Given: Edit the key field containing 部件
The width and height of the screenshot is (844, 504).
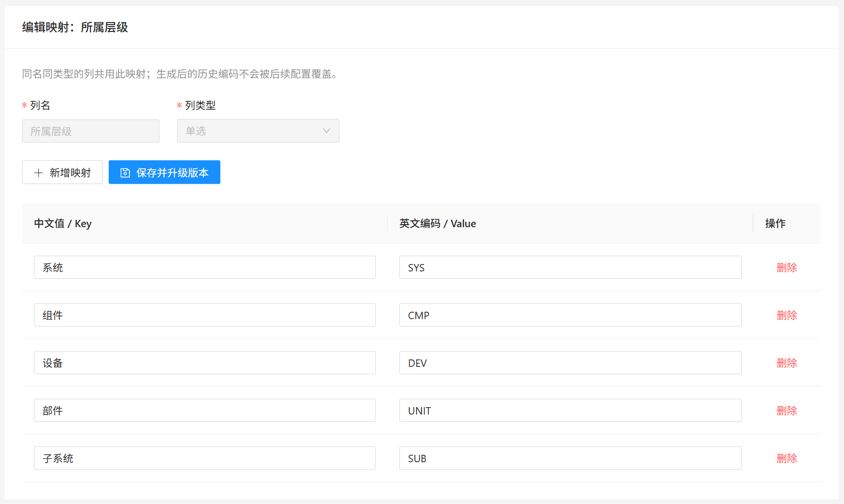Looking at the screenshot, I should [x=205, y=410].
